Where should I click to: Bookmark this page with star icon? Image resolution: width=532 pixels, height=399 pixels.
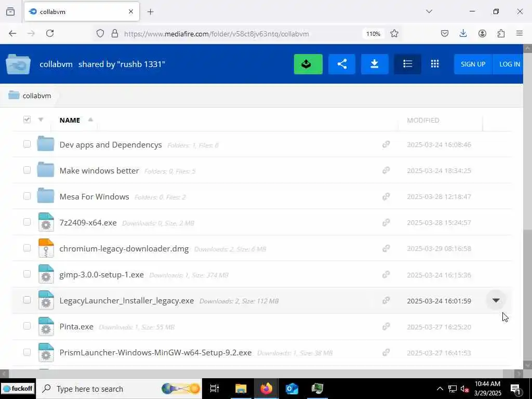[x=394, y=33]
